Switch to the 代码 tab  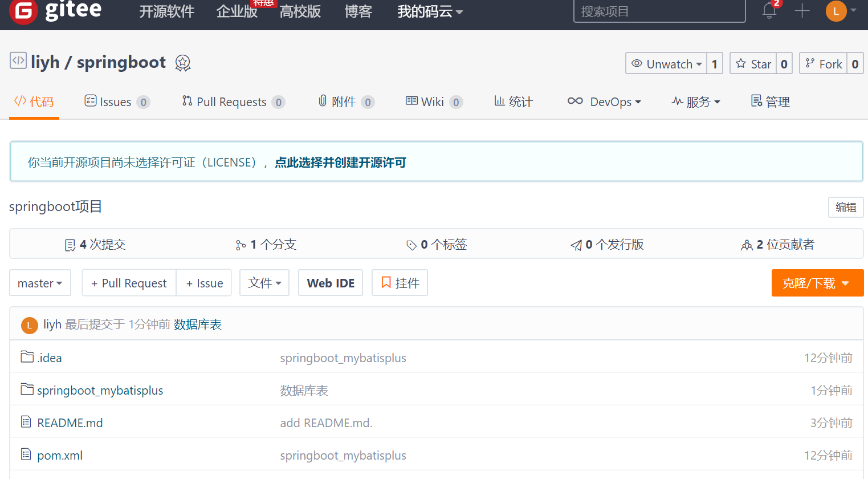click(34, 102)
